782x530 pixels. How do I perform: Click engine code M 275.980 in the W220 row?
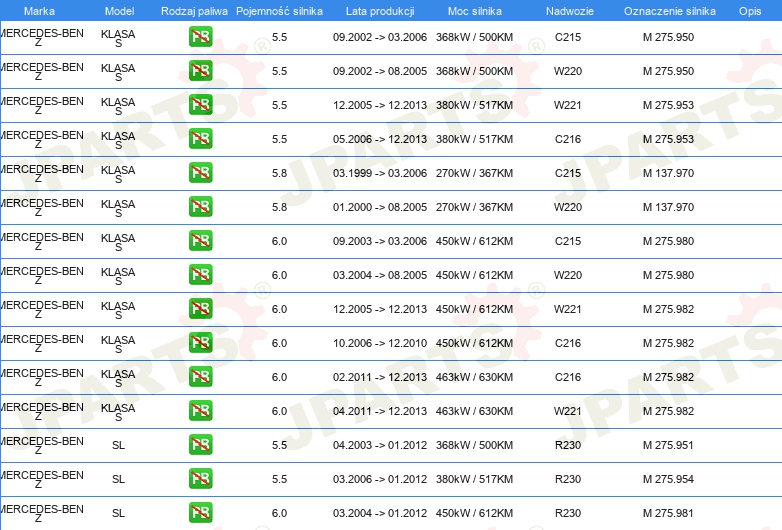[x=668, y=275]
